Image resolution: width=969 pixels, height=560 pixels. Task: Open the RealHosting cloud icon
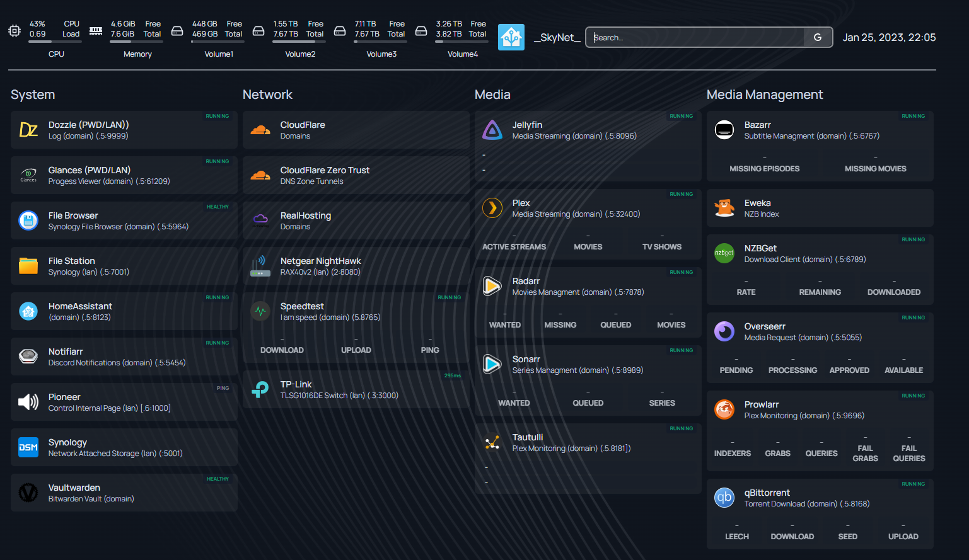(x=260, y=220)
